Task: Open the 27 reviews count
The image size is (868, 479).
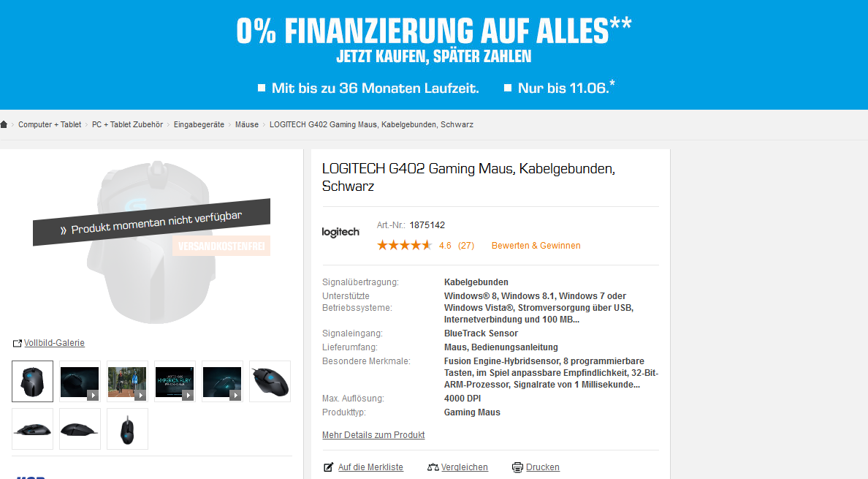Action: pyautogui.click(x=466, y=245)
